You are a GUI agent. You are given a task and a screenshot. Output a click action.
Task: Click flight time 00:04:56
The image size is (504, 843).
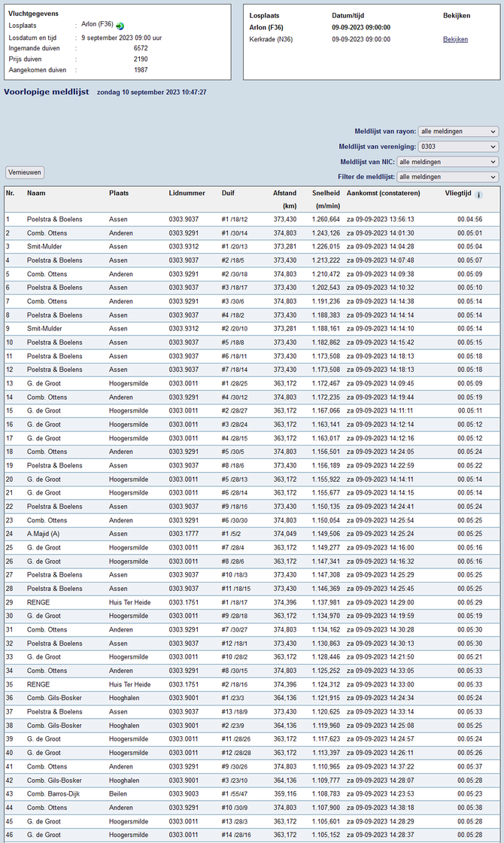(469, 219)
